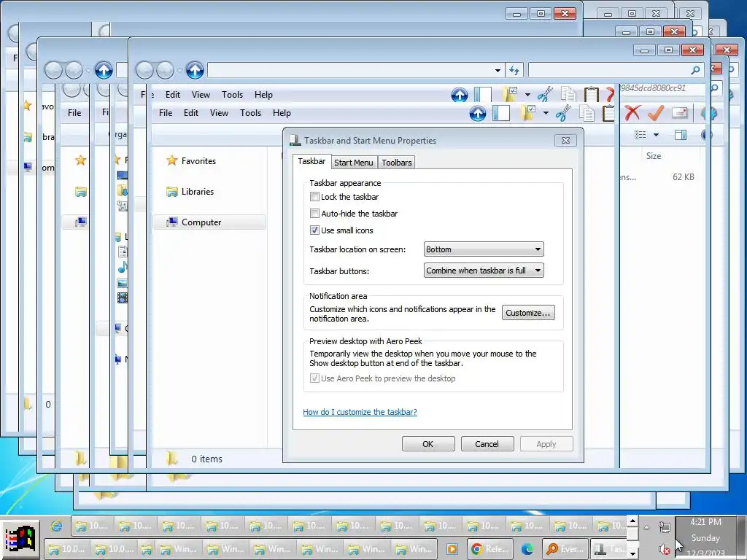The height and width of the screenshot is (560, 747).
Task: Click blue Up button in left background Explorer window
Action: tap(104, 71)
